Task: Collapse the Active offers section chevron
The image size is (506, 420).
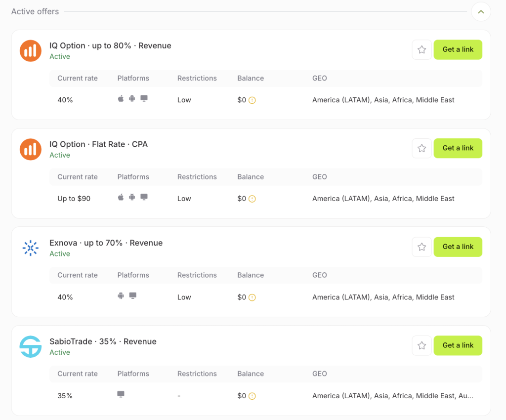Action: coord(481,12)
